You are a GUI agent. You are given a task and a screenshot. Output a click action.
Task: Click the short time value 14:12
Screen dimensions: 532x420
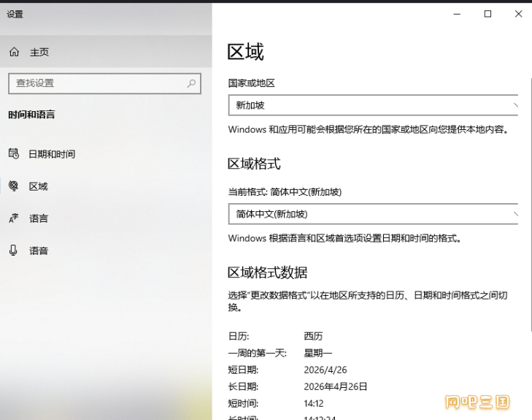[314, 403]
